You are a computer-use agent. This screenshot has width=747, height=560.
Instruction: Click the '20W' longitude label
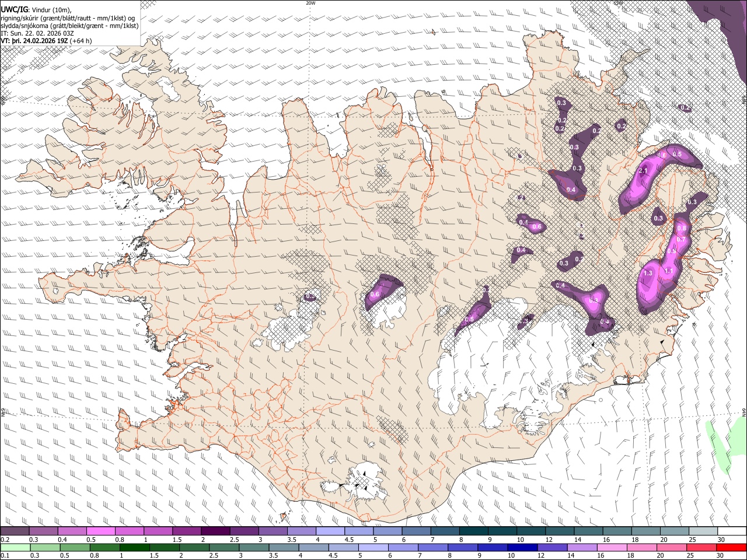tap(310, 3)
